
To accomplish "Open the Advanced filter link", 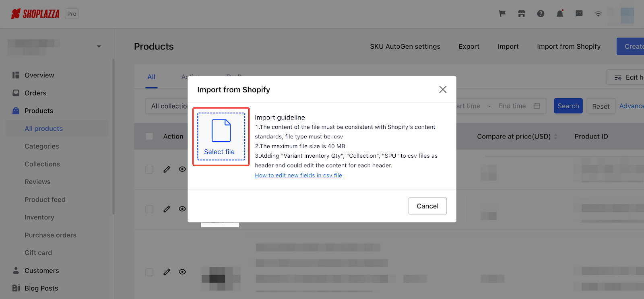I will pos(632,106).
